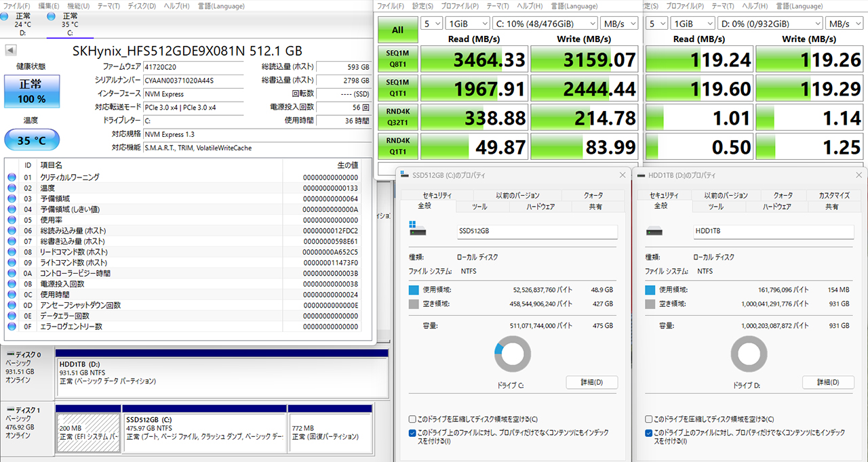Enable drive compression checkbox in HDD1TB properties

pyautogui.click(x=649, y=419)
